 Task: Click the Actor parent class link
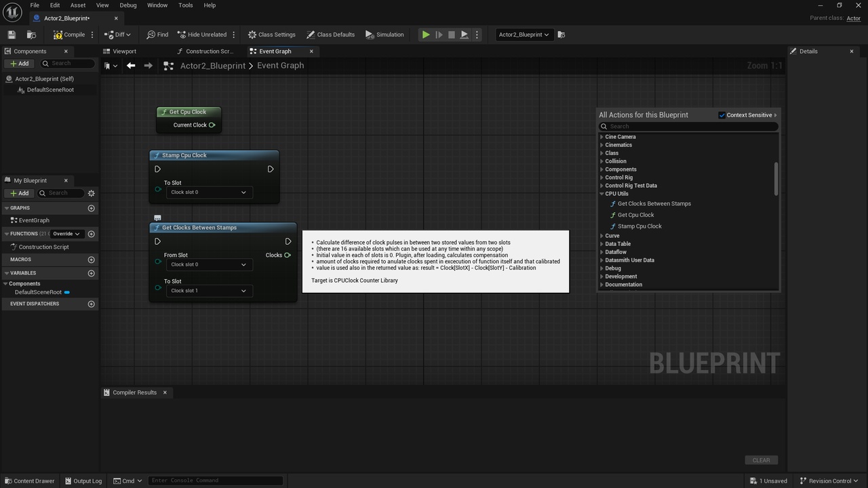854,18
